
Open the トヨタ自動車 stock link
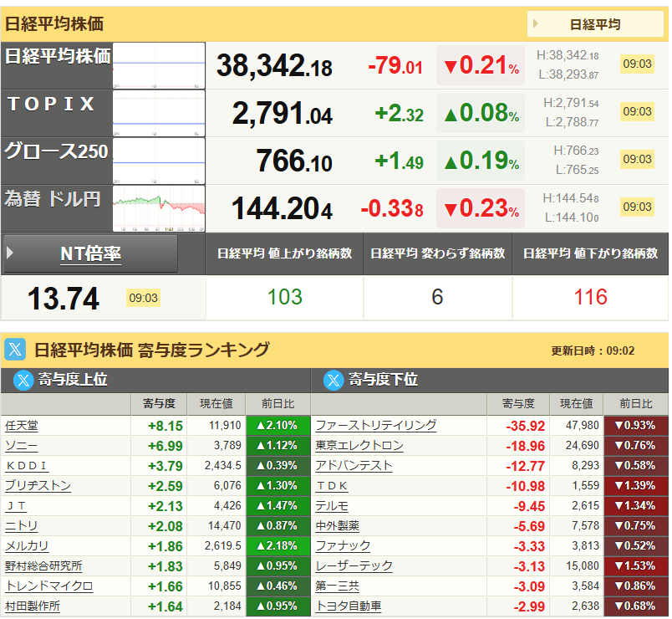[x=349, y=606]
